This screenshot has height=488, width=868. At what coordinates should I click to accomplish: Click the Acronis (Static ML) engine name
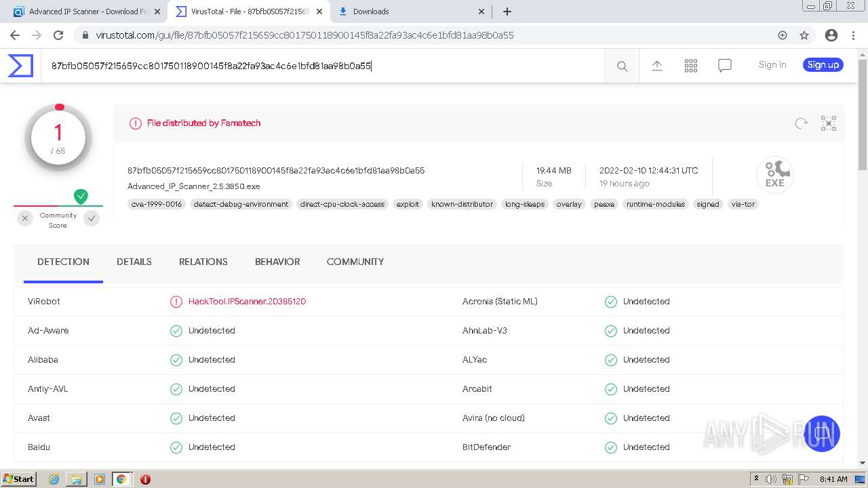(500, 302)
